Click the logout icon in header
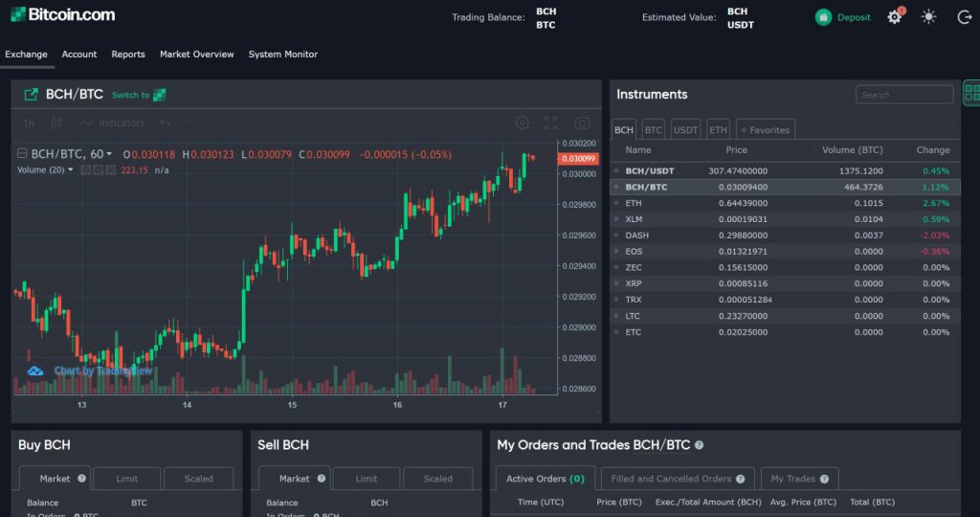The width and height of the screenshot is (980, 517). pos(964,17)
